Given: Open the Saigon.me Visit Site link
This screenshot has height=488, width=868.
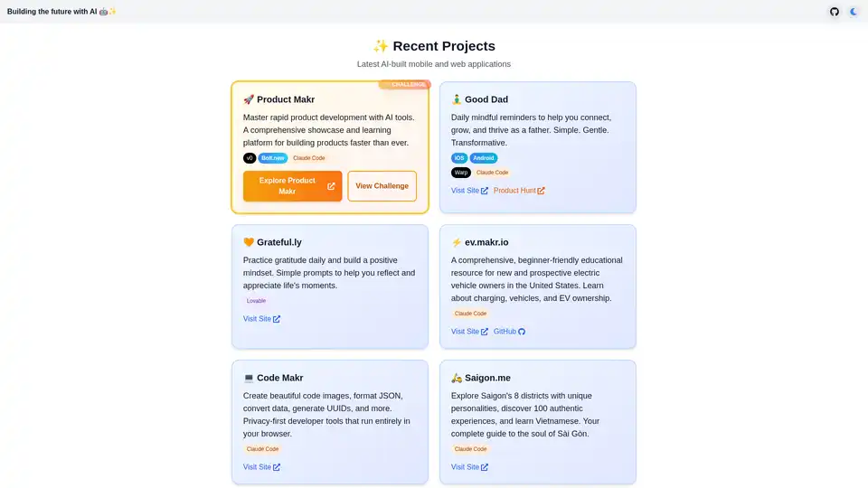Looking at the screenshot, I should click(469, 467).
